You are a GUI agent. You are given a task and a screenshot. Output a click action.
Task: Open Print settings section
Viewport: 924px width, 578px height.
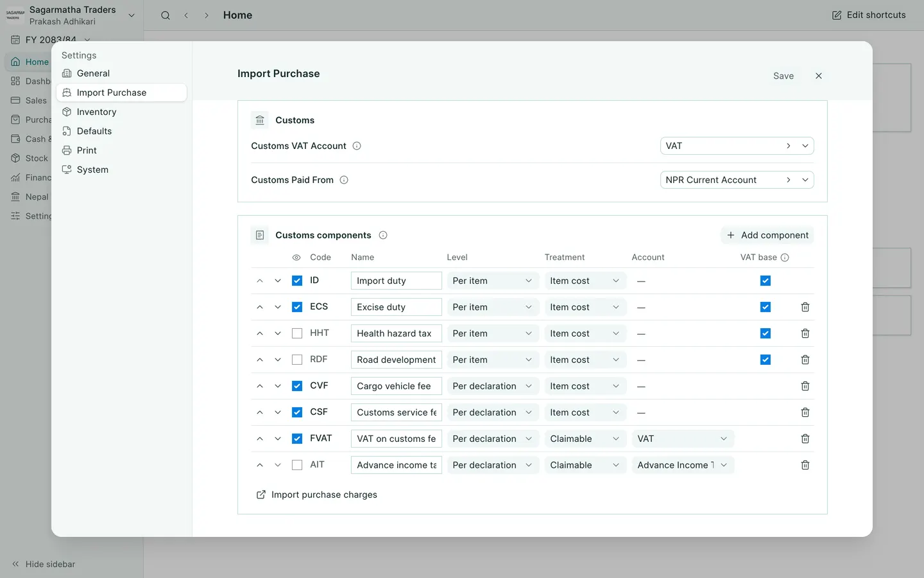tap(122, 150)
